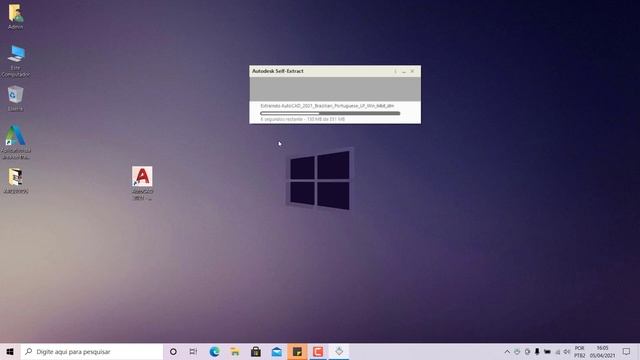Viewport: 640px width, 360px height.
Task: Switch to the dark sticky-note app on taskbar
Action: pos(297,351)
